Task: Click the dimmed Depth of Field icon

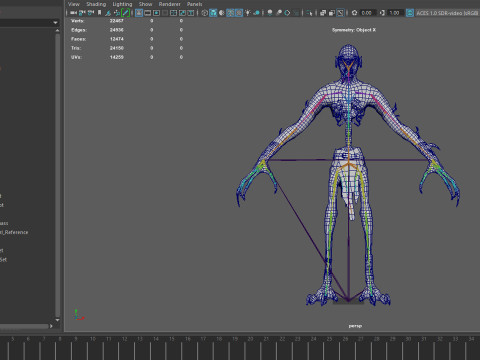Action: [x=296, y=13]
